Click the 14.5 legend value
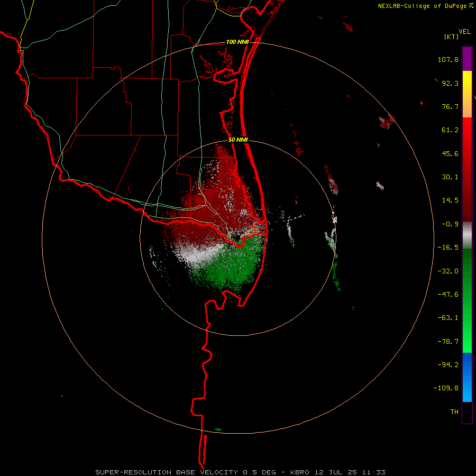476x476 pixels. point(450,200)
